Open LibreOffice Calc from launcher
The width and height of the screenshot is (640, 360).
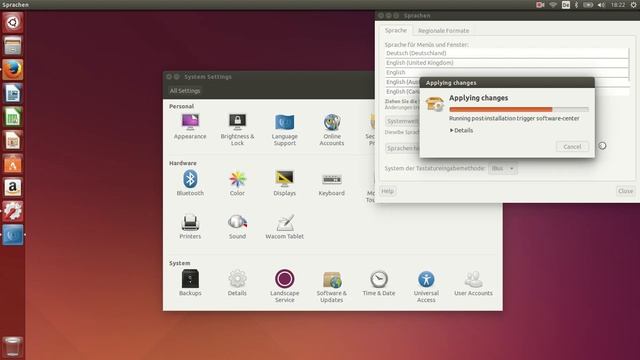13,117
